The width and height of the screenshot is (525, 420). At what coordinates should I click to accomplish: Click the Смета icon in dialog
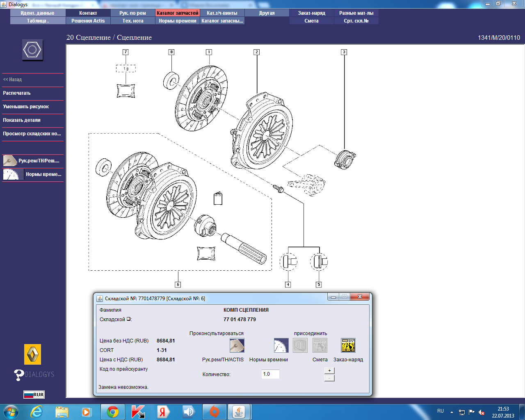pos(320,345)
